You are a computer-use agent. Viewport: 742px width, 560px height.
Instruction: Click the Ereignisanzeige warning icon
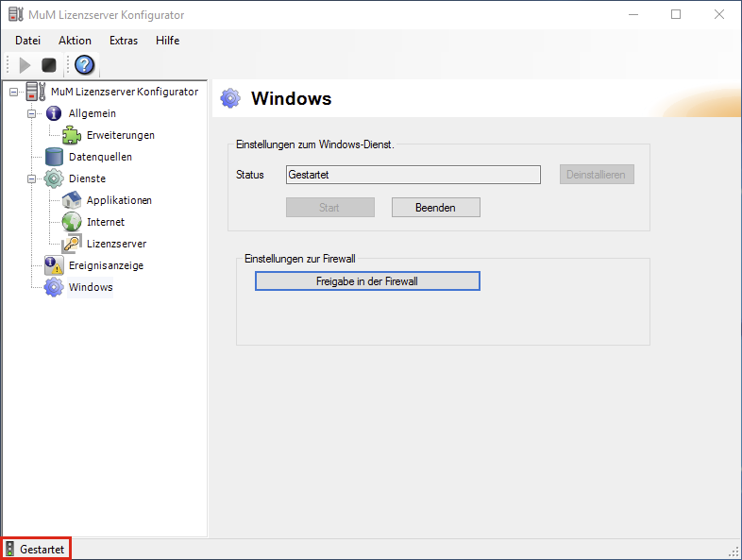(54, 265)
